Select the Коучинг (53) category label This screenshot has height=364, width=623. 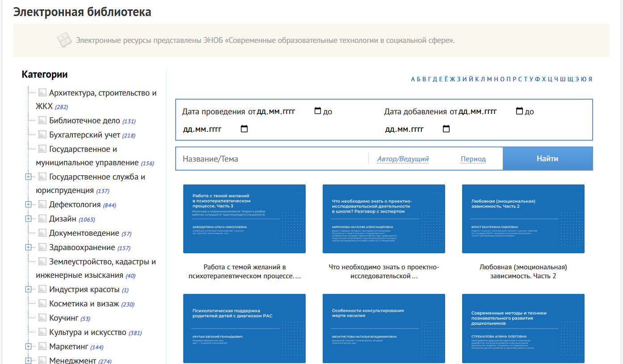(70, 318)
